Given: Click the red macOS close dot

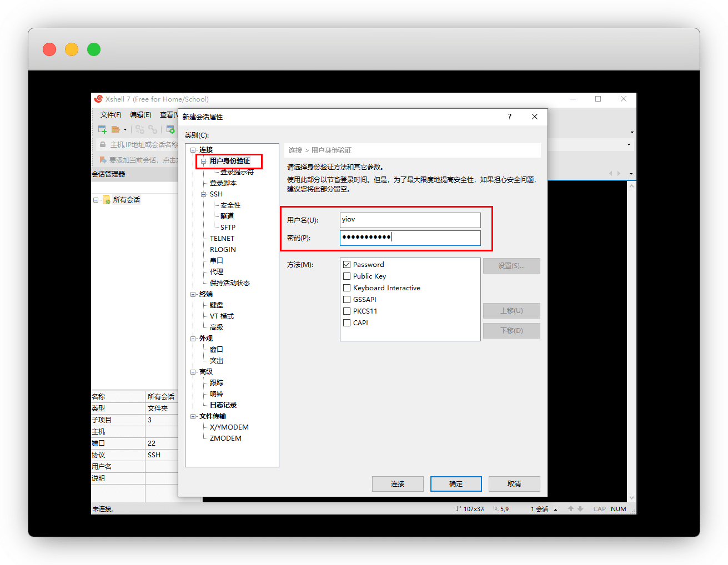Looking at the screenshot, I should tap(49, 49).
